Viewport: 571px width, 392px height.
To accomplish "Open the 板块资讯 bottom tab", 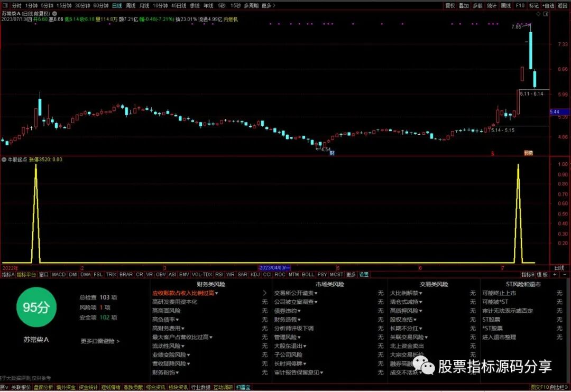I will 179,387.
